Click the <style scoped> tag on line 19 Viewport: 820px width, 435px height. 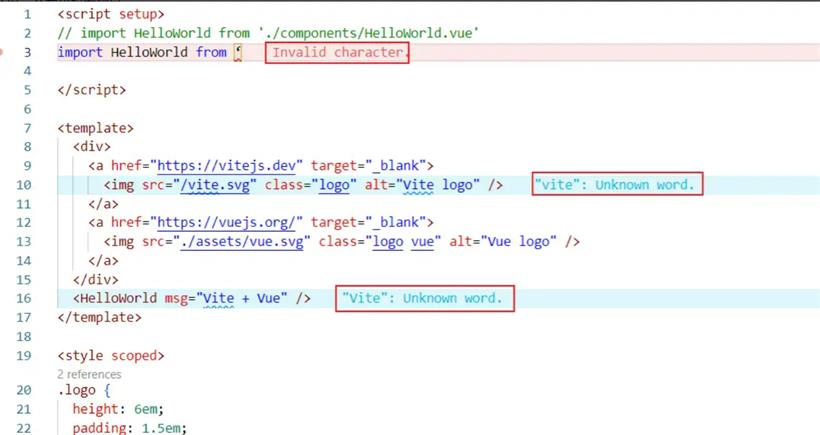(111, 356)
